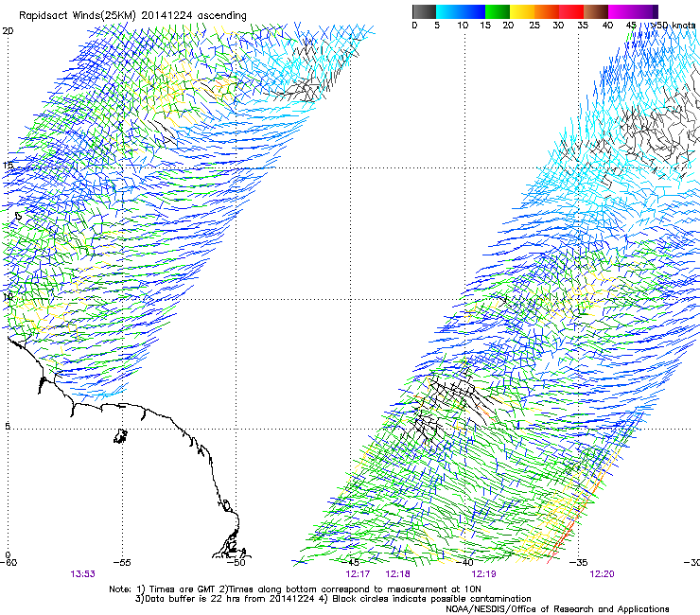Click the '>50 knots' legend label
This screenshot has height=615, width=700.
pyautogui.click(x=674, y=25)
